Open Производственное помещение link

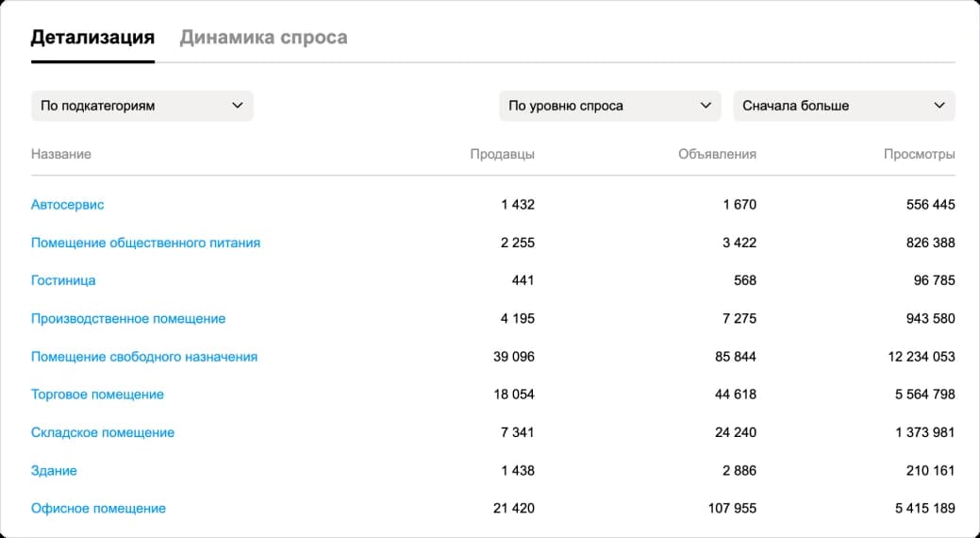[128, 318]
